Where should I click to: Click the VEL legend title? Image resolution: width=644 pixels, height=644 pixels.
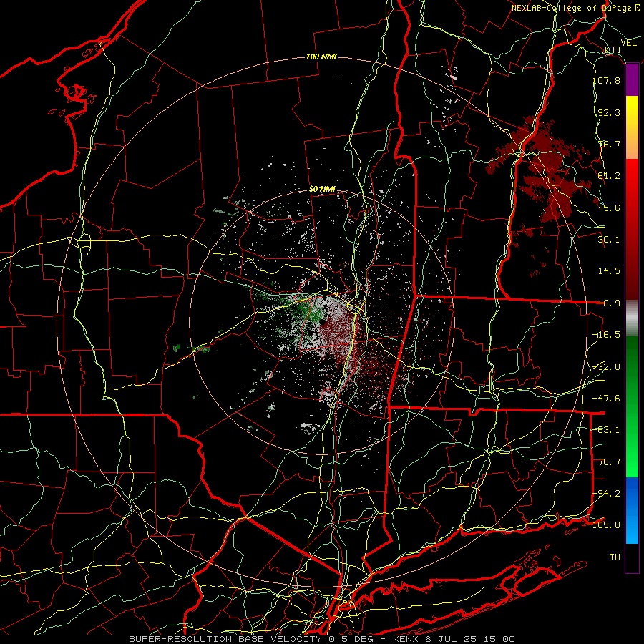click(629, 43)
